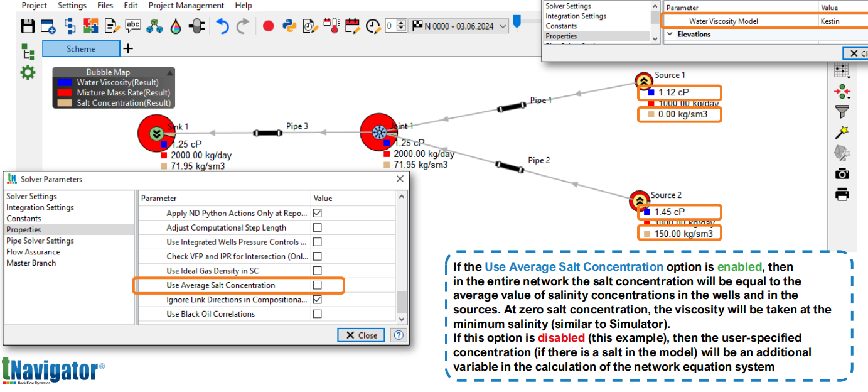Open the Help menu
Screen dimensions: 868x392
(x=244, y=5)
